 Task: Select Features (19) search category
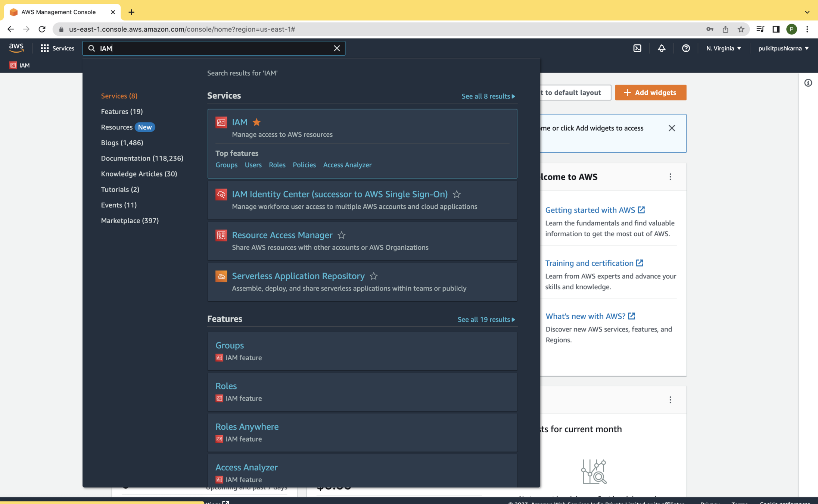(122, 111)
